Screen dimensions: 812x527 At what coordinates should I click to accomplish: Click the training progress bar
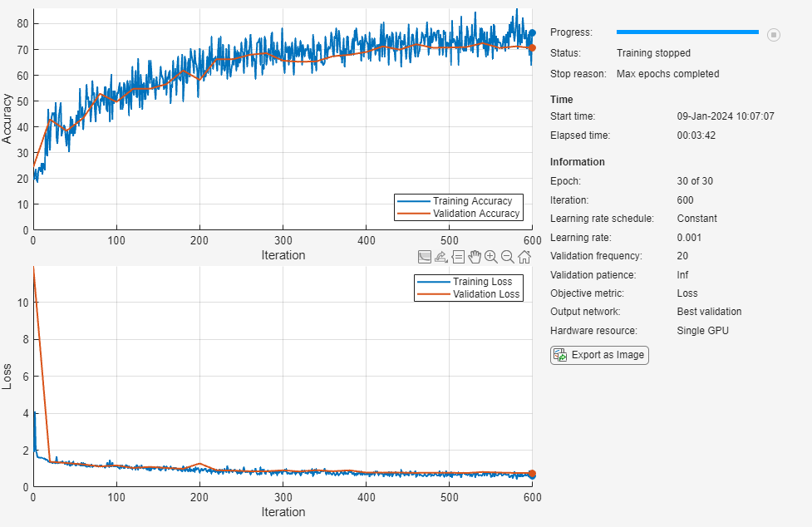687,32
